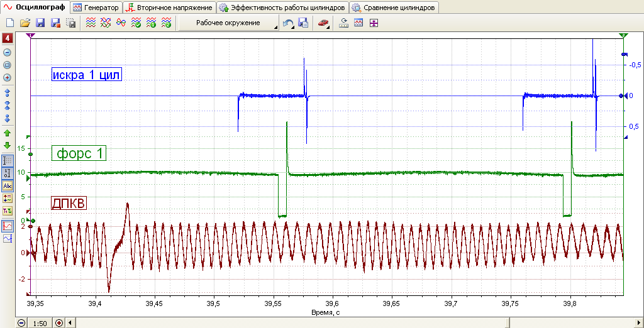Viewport: 644px width, 328px height.
Task: Expand the red car dropdown arrow
Action: pyautogui.click(x=328, y=28)
